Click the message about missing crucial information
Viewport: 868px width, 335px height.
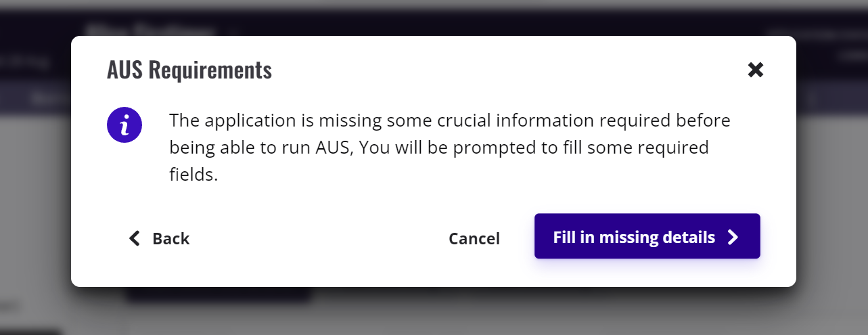click(x=449, y=121)
